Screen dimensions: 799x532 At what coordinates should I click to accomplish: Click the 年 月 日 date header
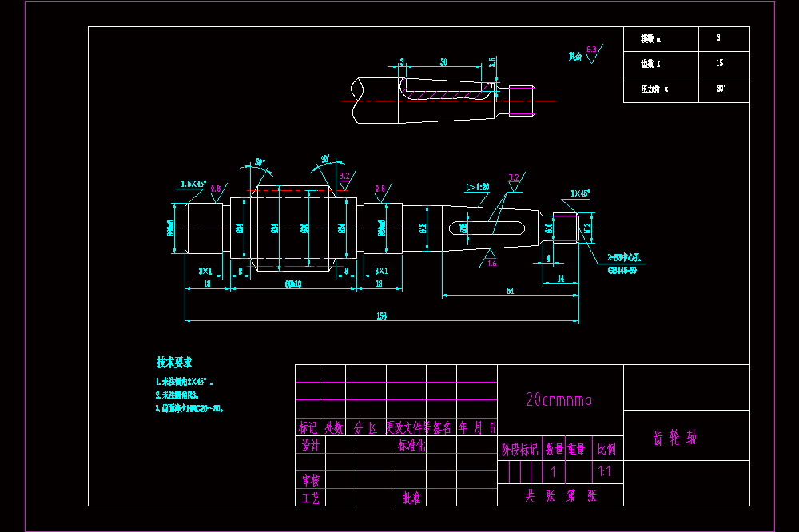click(x=477, y=427)
